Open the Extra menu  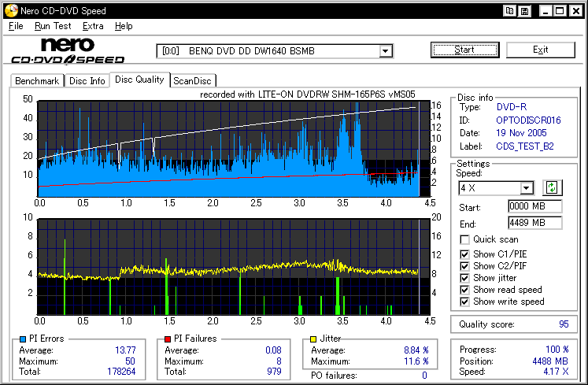tap(93, 26)
